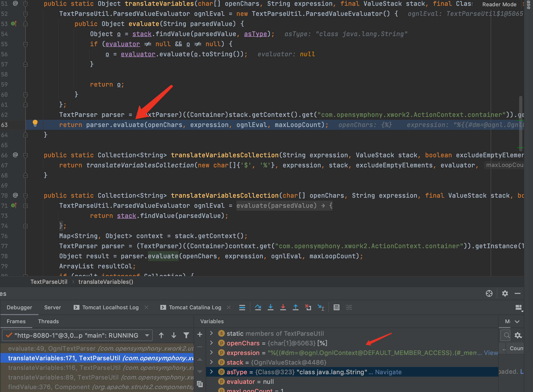Image resolution: width=533 pixels, height=392 pixels.
Task: Open the memory view settings gear
Action: tap(518, 335)
